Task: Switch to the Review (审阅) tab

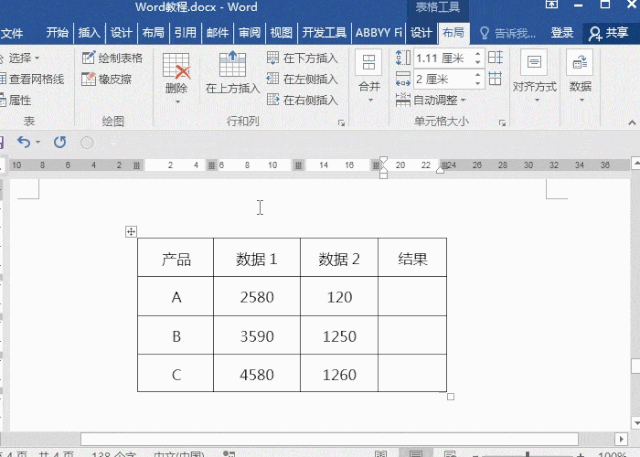Action: (x=249, y=33)
